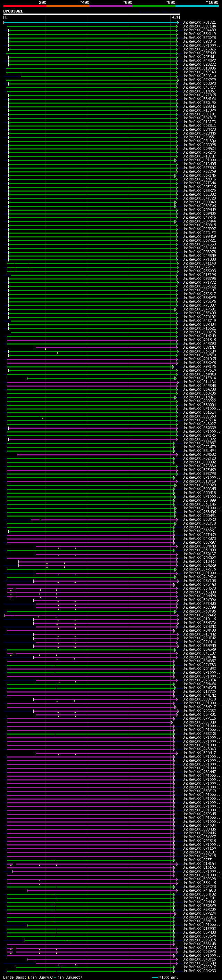Open hit UniRef100_C1DY19
222x980 pixels.
pos(199,481)
